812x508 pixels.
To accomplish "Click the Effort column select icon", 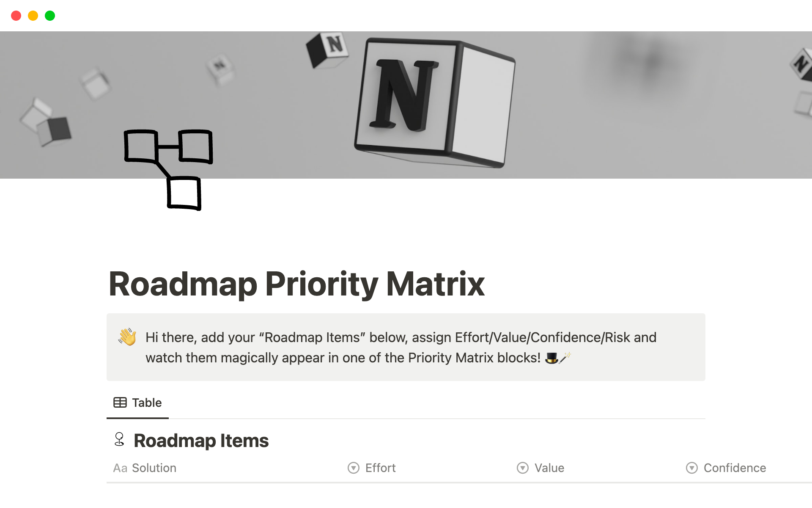I will pos(353,467).
